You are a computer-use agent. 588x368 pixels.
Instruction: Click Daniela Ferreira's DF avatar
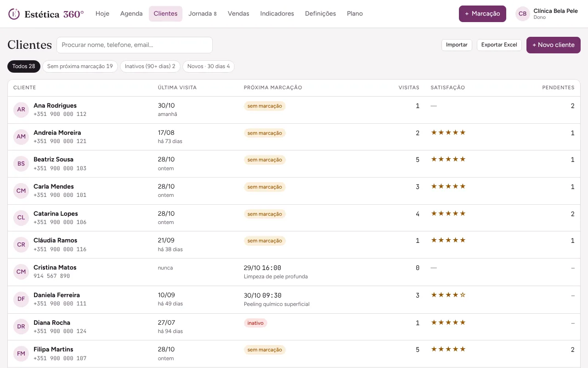click(21, 299)
